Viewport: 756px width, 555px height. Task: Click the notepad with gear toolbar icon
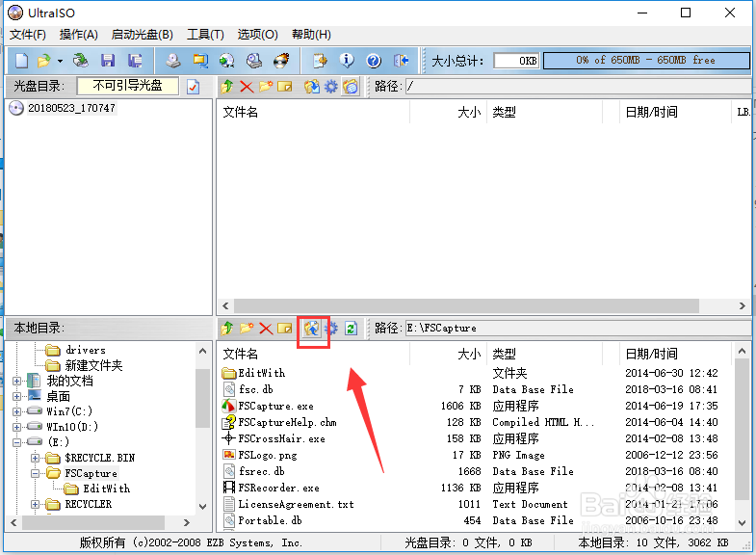(320, 61)
